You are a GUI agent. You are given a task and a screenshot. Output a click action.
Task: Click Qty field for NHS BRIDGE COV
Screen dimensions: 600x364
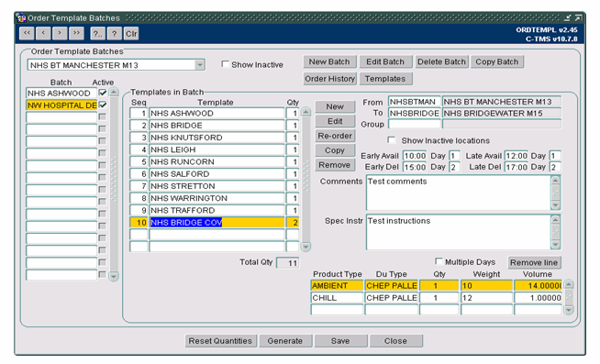tap(293, 222)
